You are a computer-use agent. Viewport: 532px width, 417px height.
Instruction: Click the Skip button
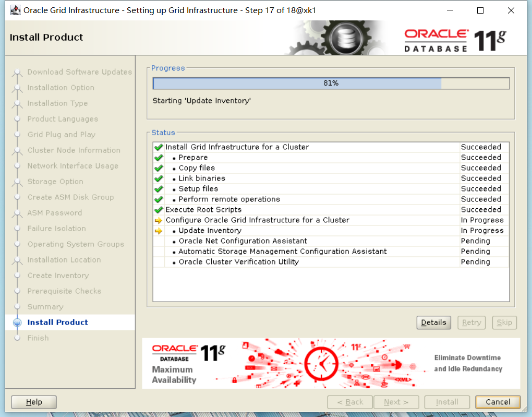coord(504,322)
